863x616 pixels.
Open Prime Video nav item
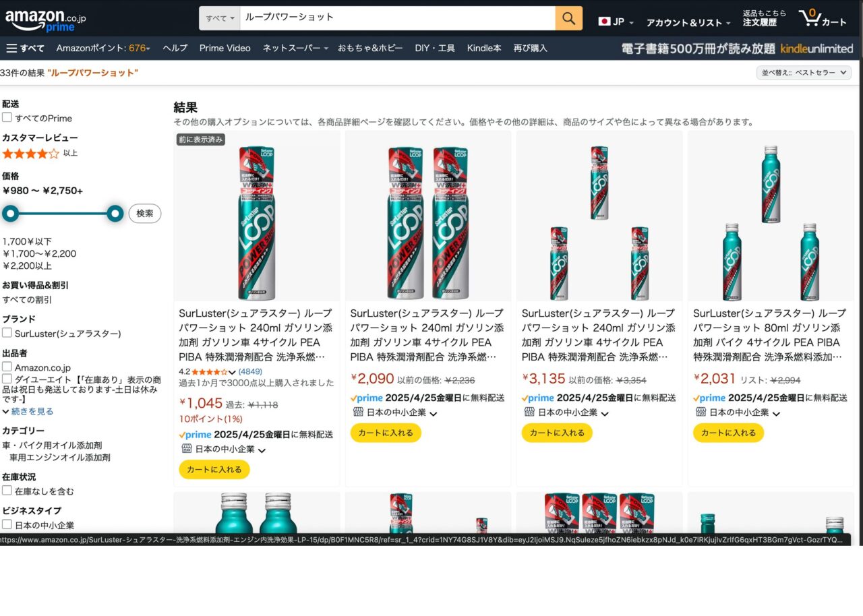pyautogui.click(x=225, y=48)
